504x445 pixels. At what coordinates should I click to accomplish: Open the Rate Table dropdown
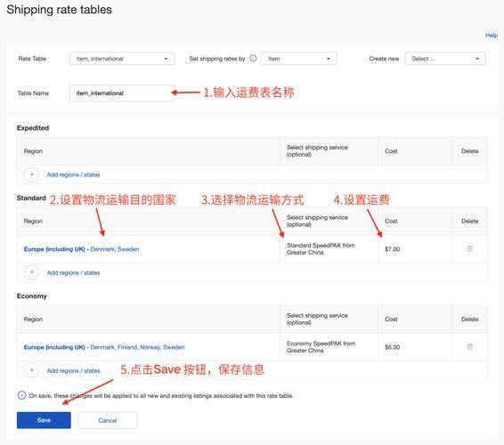(122, 59)
